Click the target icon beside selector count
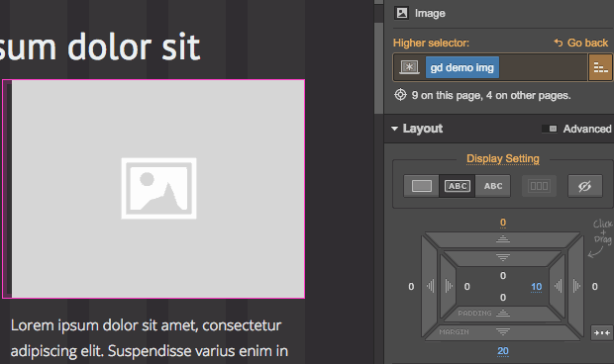The height and width of the screenshot is (364, 614). click(x=400, y=95)
